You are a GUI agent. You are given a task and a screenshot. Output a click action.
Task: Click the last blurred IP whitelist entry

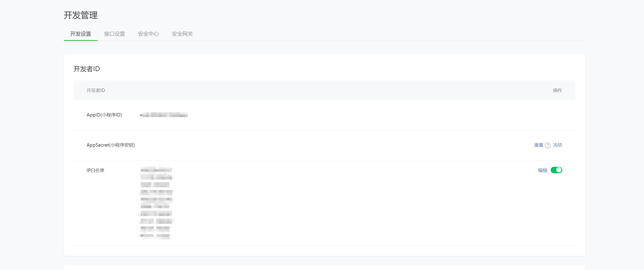(155, 236)
